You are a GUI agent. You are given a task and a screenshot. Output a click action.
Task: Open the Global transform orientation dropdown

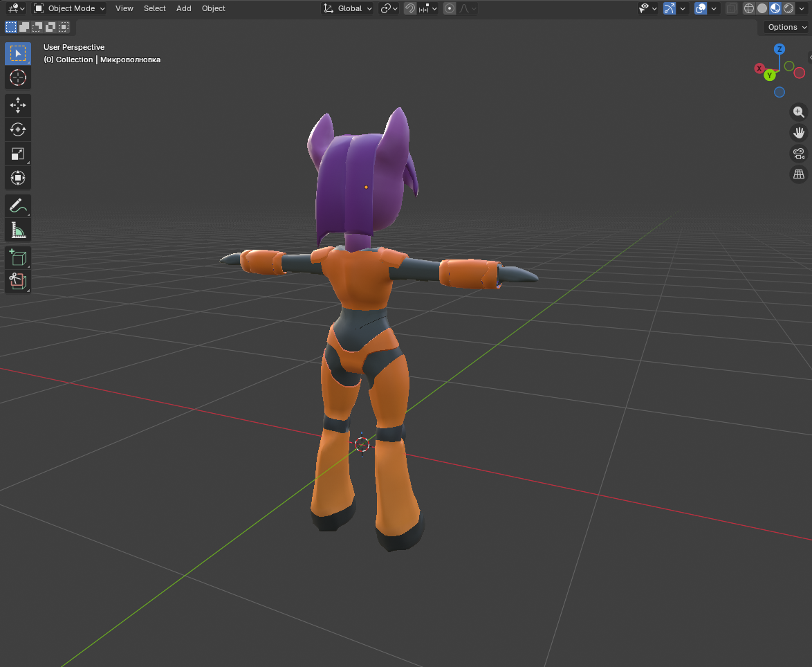(x=347, y=8)
